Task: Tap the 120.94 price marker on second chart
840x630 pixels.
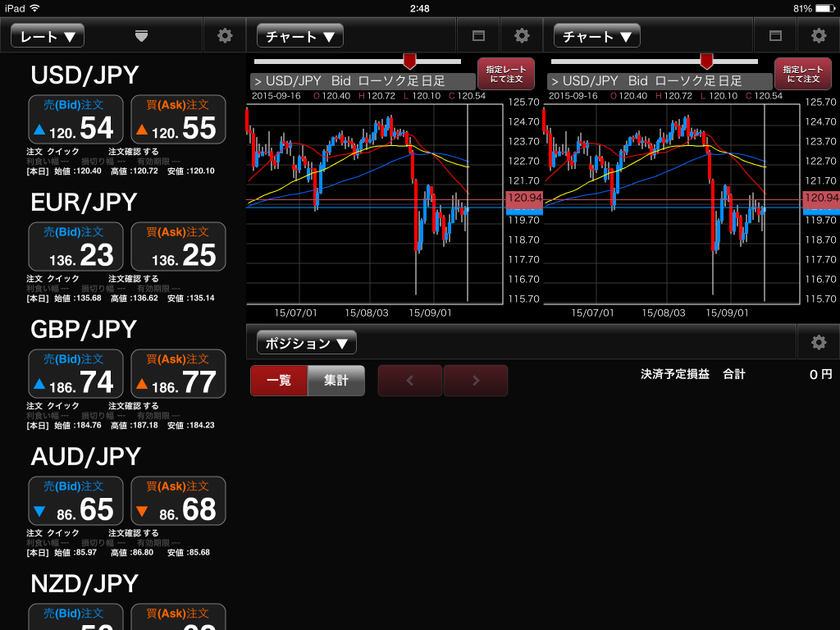Action: pos(821,199)
